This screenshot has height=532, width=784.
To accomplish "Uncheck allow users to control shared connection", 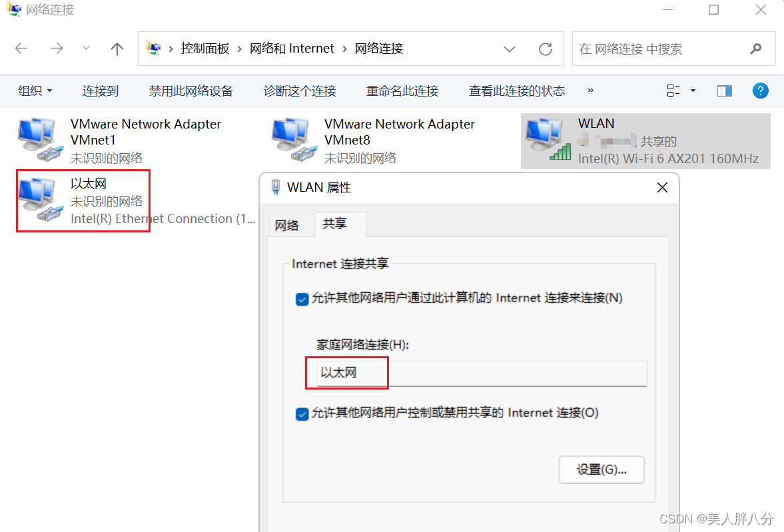I will tap(302, 414).
